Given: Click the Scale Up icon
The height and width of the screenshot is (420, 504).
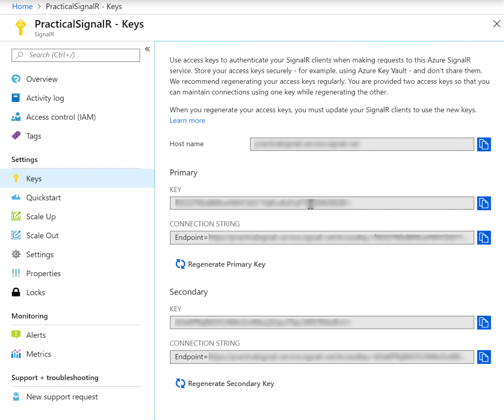Looking at the screenshot, I should click(x=16, y=216).
